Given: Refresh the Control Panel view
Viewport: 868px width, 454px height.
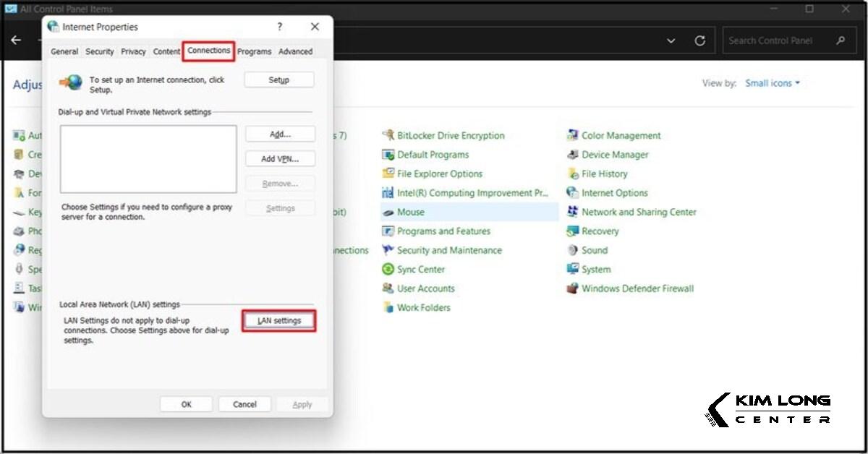Looking at the screenshot, I should coord(699,41).
